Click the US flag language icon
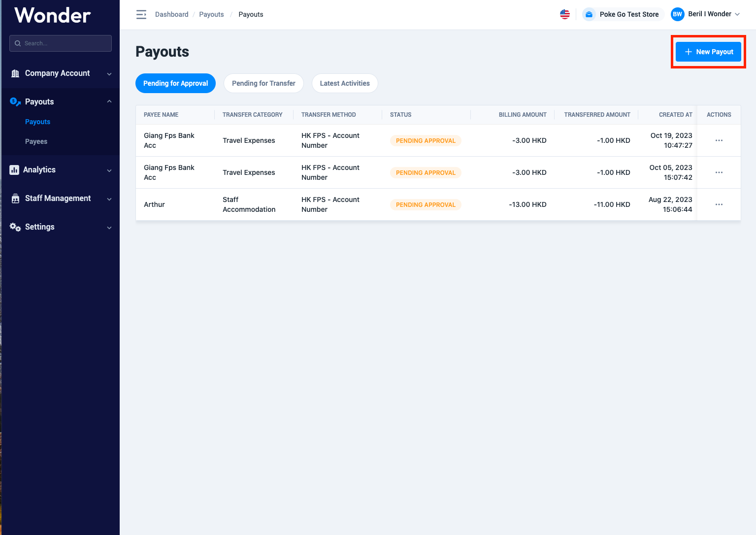Image resolution: width=756 pixels, height=535 pixels. tap(565, 14)
